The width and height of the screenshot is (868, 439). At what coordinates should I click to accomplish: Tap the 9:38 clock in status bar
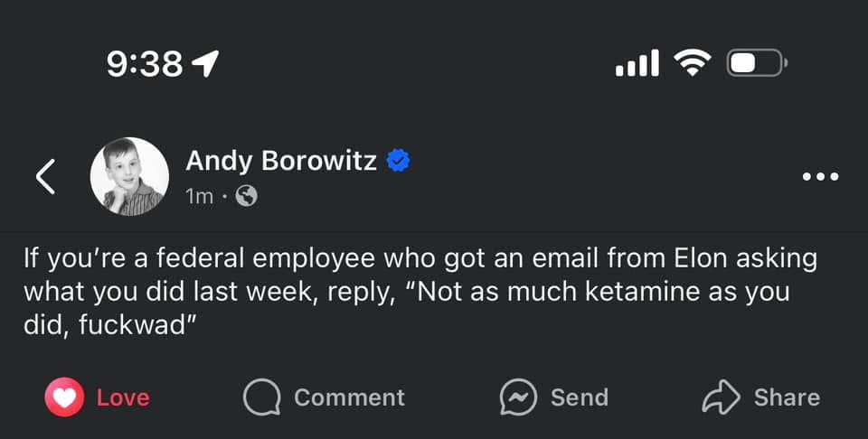point(145,63)
